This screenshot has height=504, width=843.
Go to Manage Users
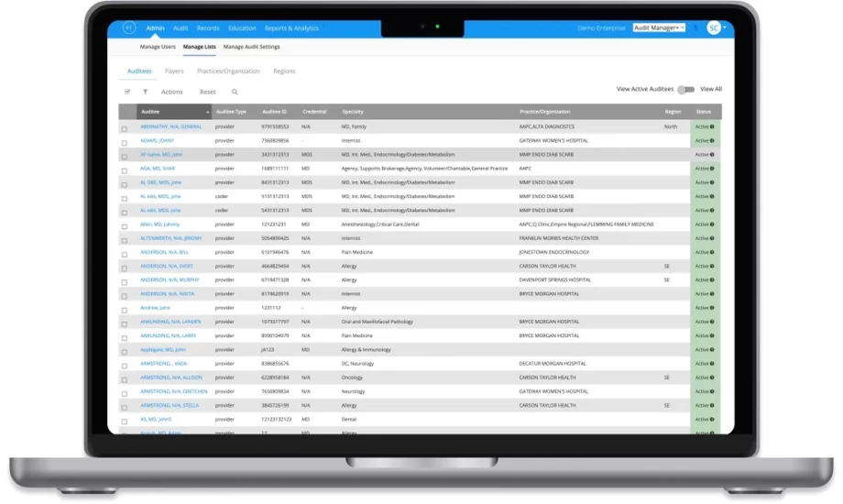pyautogui.click(x=158, y=47)
